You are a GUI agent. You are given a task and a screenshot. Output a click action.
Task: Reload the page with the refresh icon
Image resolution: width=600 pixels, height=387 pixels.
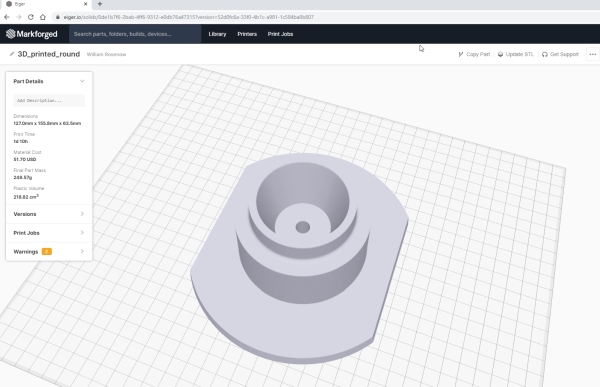(31, 17)
